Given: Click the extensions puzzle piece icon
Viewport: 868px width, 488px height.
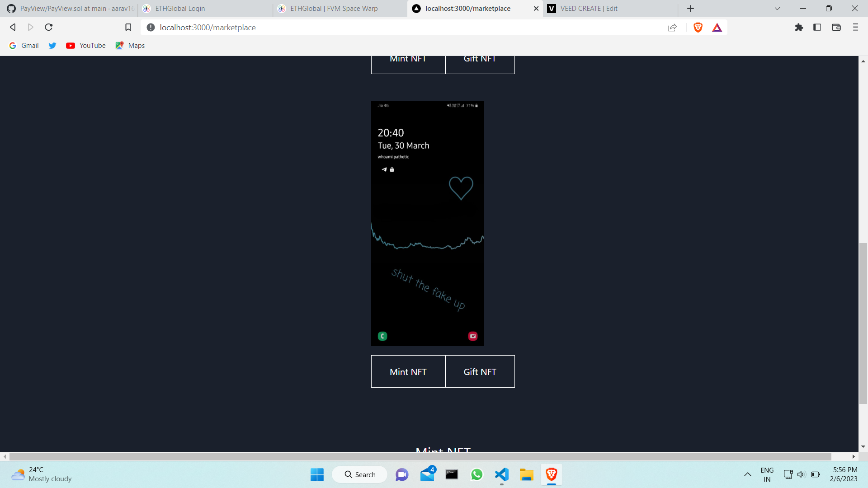Looking at the screenshot, I should pyautogui.click(x=799, y=28).
